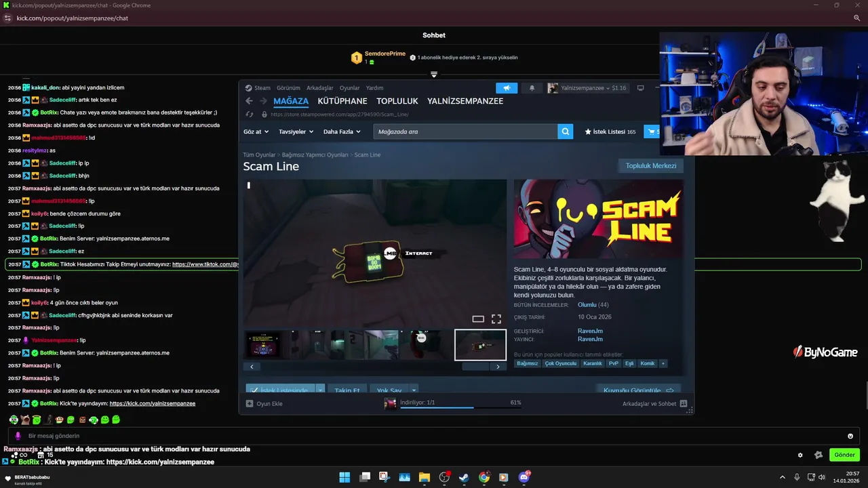This screenshot has width=868, height=488.
Task: Click the Topluluk Merkezi button
Action: click(x=651, y=165)
